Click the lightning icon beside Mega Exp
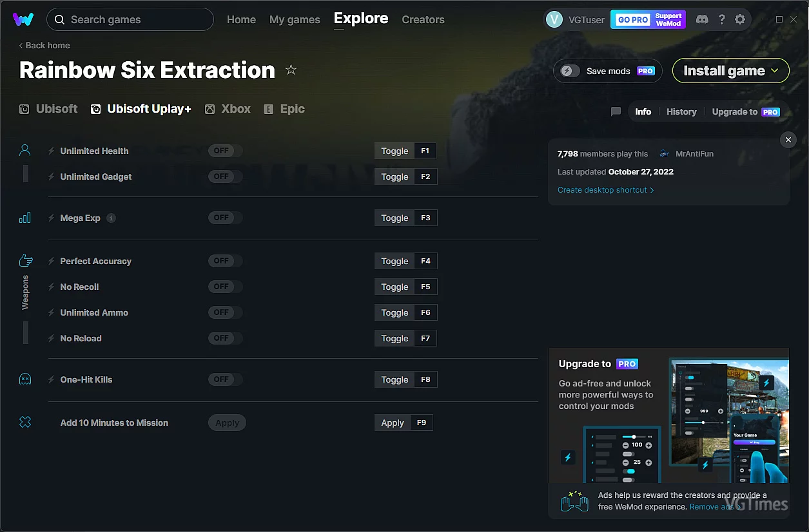The image size is (809, 532). click(52, 218)
